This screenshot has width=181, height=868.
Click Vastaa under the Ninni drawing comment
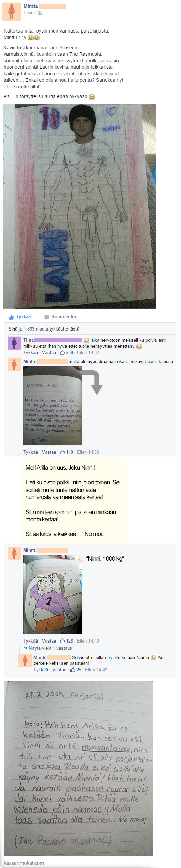pos(49,641)
